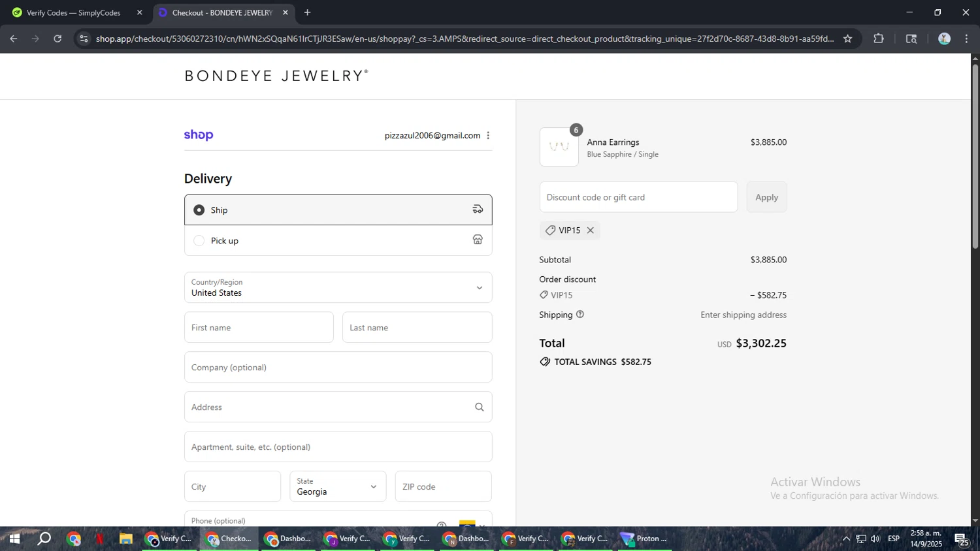Click the Apply discount button

(767, 197)
